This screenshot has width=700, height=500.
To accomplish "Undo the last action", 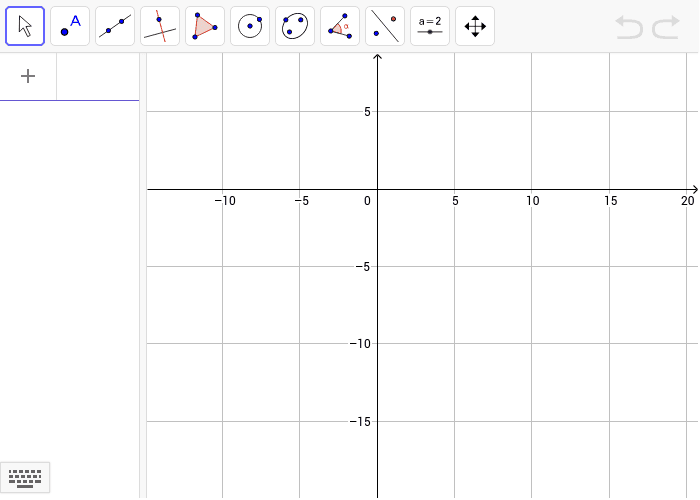I will [629, 27].
